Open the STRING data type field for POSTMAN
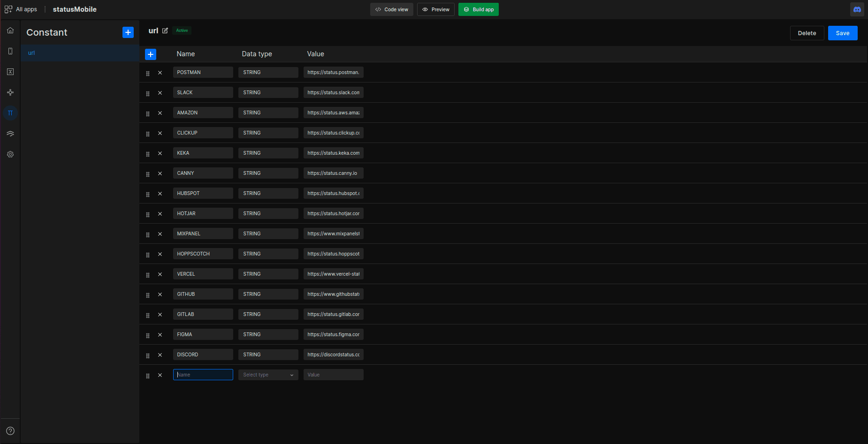Screen dimensions: 868x444 [x=268, y=72]
